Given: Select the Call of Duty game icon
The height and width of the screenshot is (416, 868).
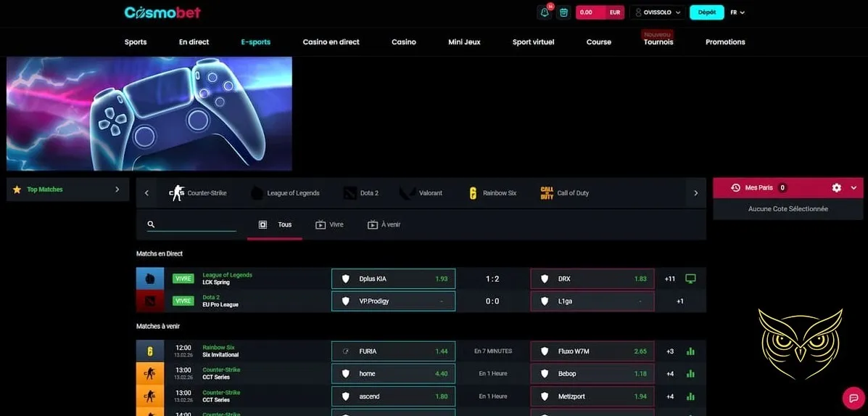Looking at the screenshot, I should coord(547,193).
